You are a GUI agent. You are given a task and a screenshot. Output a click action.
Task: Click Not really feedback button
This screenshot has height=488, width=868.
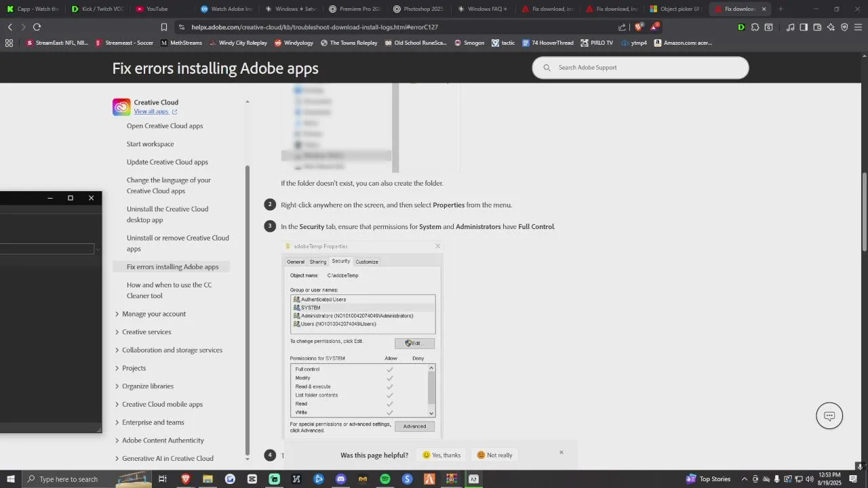(x=494, y=455)
